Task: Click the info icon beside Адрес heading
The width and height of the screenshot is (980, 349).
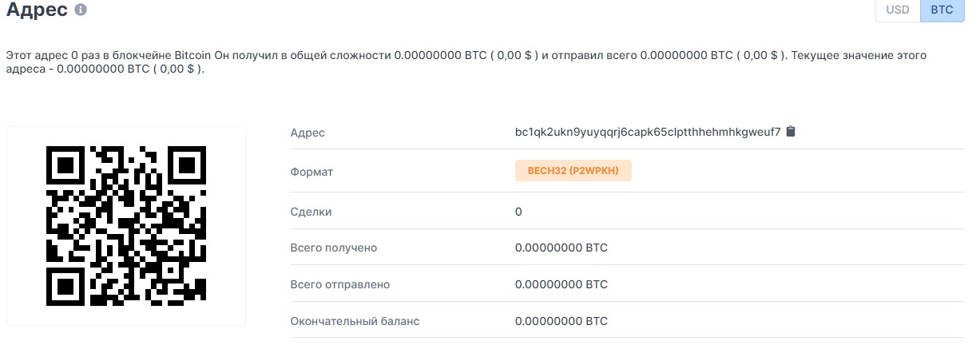Action: (80, 10)
